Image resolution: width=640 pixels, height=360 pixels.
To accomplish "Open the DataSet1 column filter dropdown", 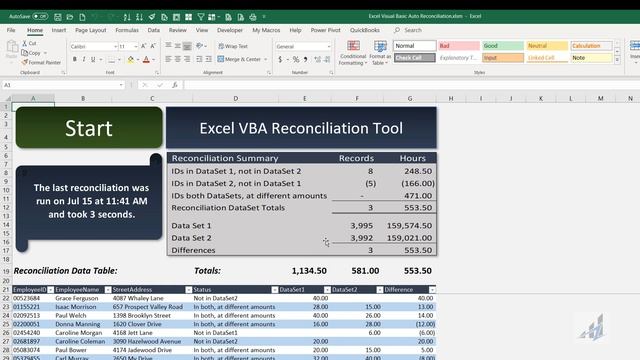I will click(327, 290).
